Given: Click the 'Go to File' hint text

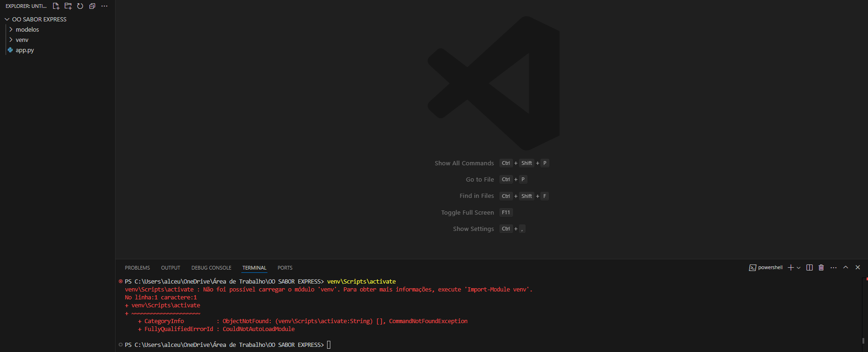Looking at the screenshot, I should tap(480, 179).
